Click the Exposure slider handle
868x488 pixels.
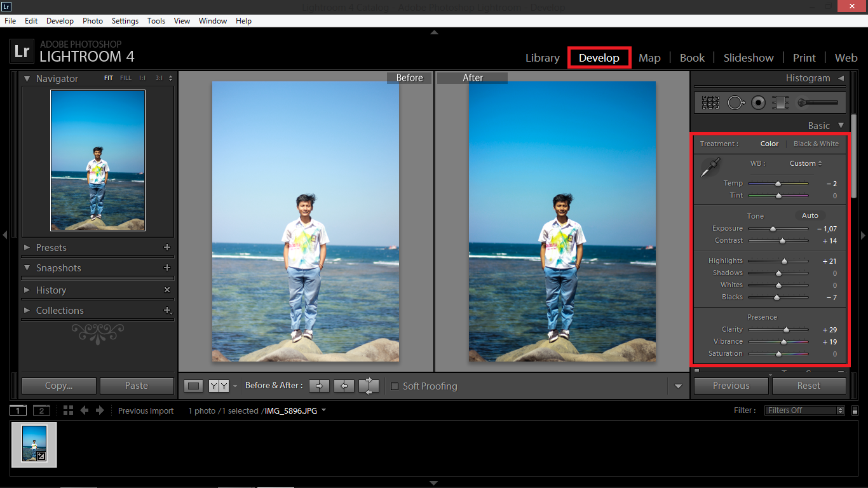click(773, 229)
